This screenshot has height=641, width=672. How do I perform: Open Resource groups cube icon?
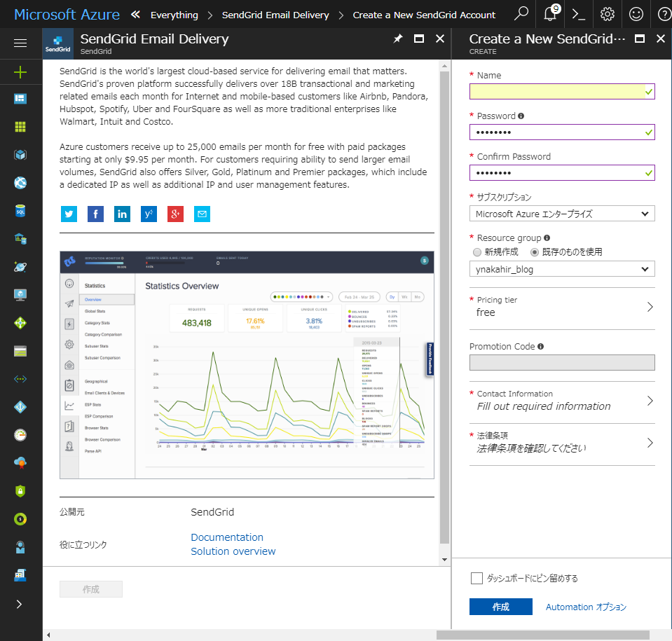tap(20, 155)
